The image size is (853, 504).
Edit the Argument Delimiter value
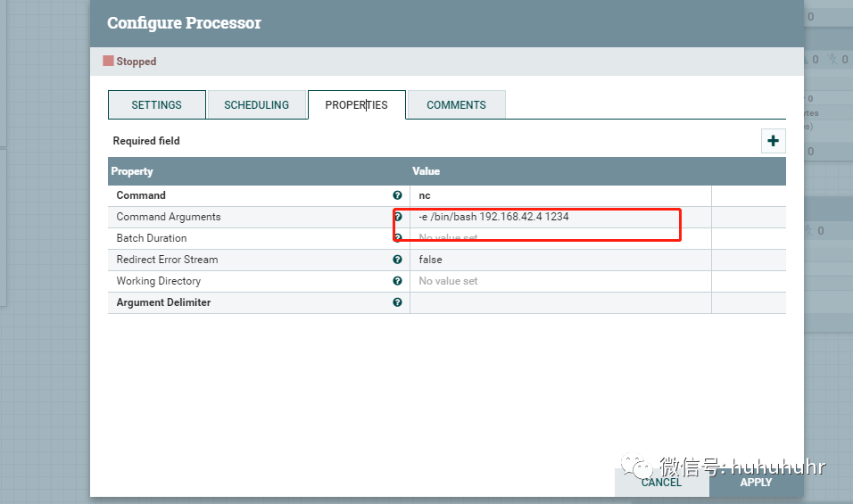pyautogui.click(x=560, y=302)
